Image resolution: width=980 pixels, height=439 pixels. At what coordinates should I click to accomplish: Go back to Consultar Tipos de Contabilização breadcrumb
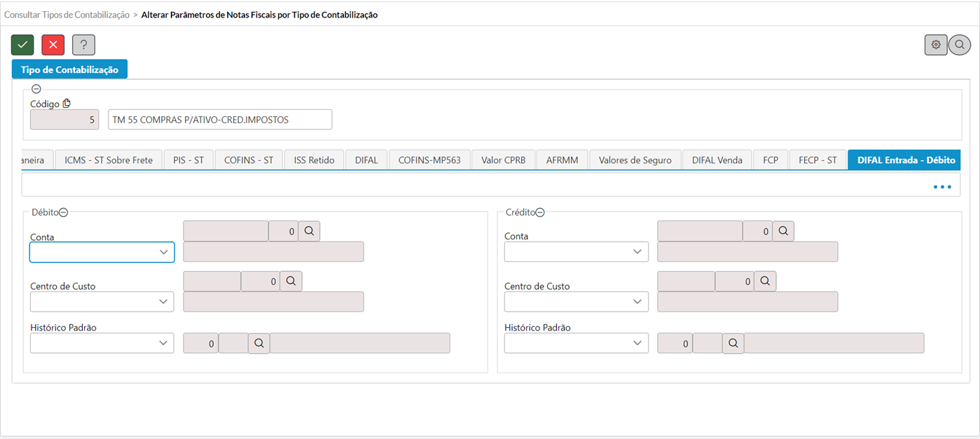(67, 15)
